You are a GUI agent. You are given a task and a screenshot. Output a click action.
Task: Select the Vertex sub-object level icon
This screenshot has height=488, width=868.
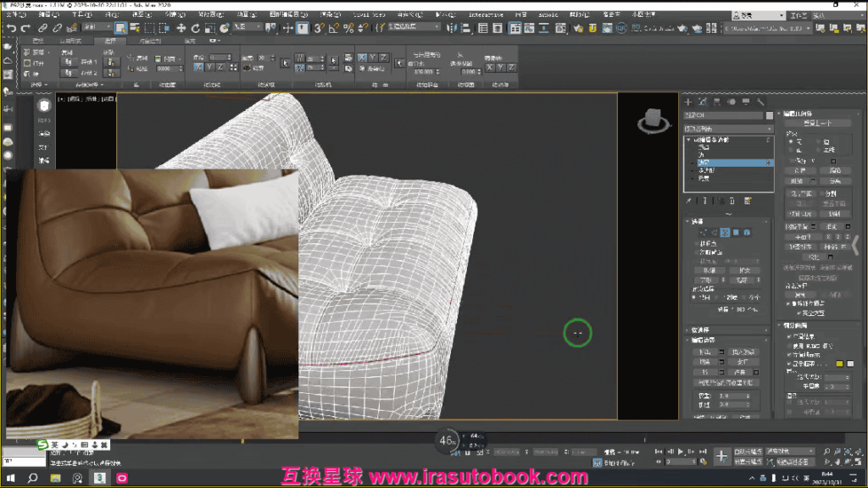[703, 232]
